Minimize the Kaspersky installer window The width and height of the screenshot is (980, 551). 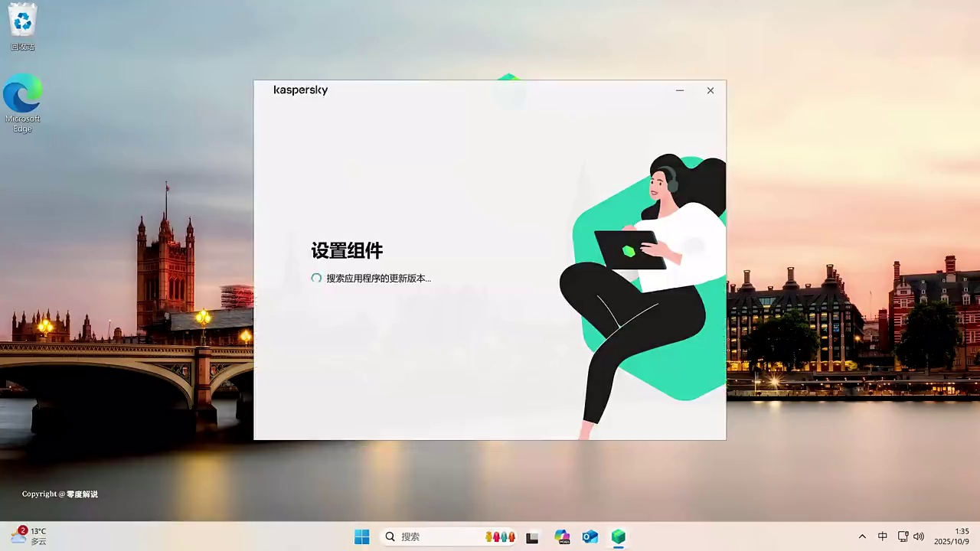pyautogui.click(x=680, y=90)
